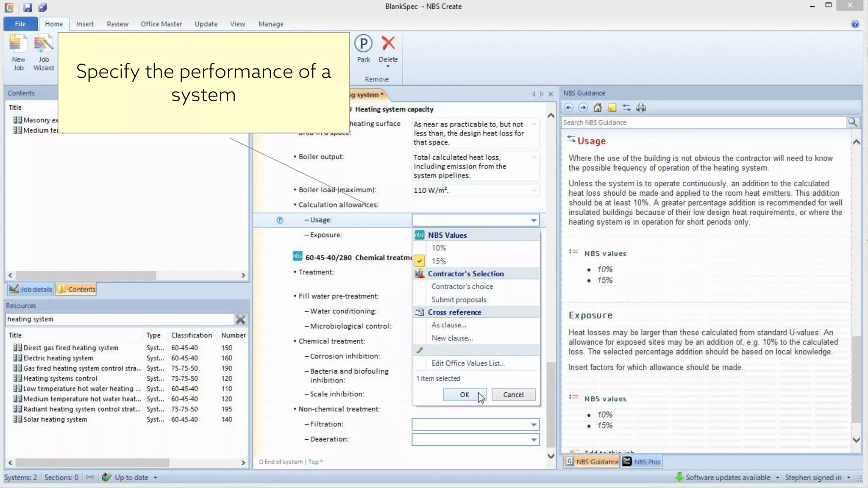Open the Filtration dropdown
The image size is (868, 488).
click(534, 424)
